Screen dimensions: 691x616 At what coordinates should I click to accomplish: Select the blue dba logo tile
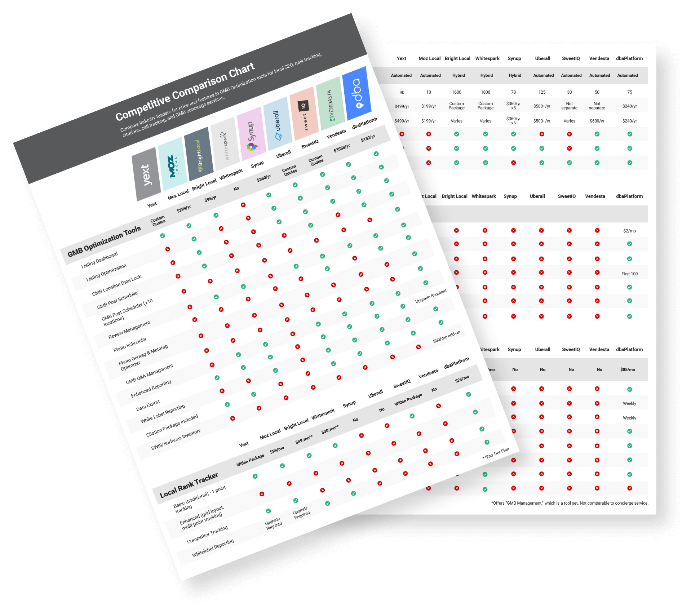(357, 93)
